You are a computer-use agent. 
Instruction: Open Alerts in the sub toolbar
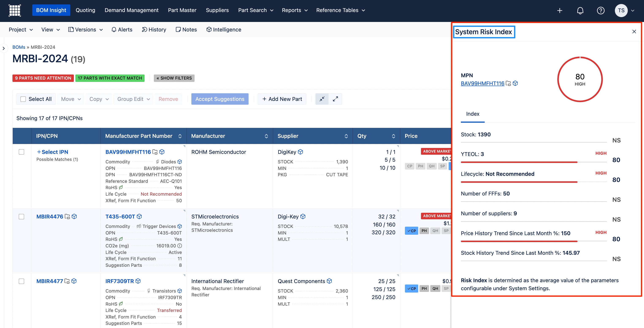pos(122,30)
